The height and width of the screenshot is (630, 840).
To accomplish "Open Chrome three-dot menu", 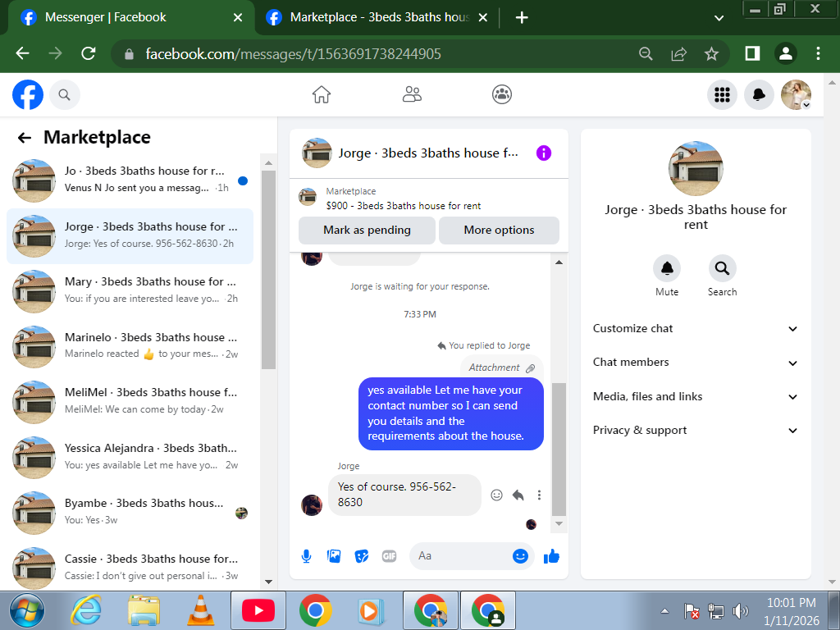I will pos(818,53).
